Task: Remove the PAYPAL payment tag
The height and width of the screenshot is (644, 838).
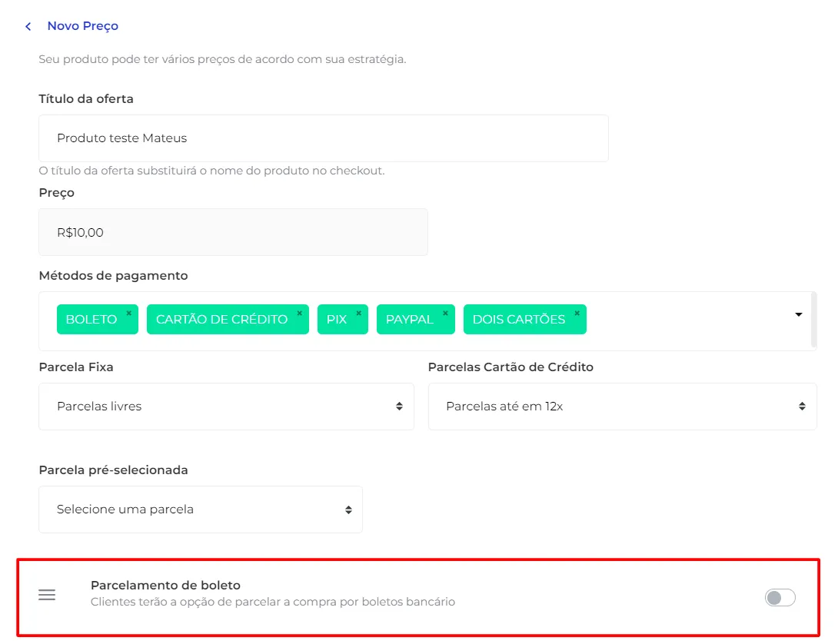Action: tap(445, 314)
